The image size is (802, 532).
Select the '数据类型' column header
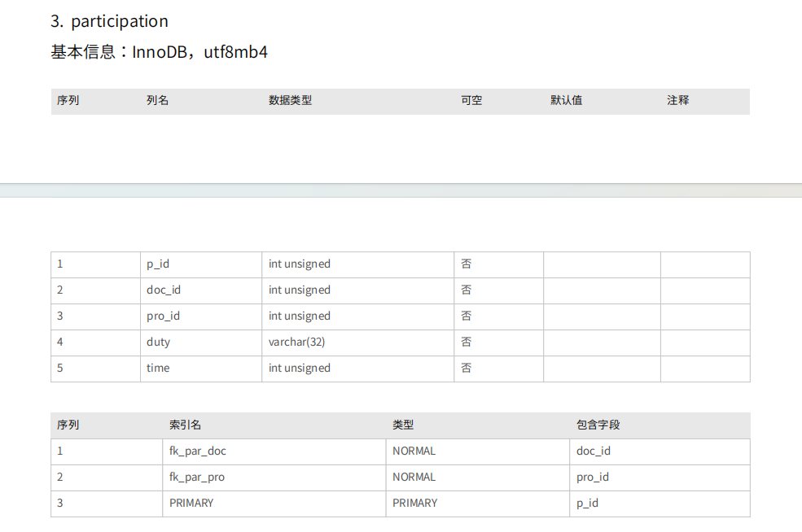291,100
